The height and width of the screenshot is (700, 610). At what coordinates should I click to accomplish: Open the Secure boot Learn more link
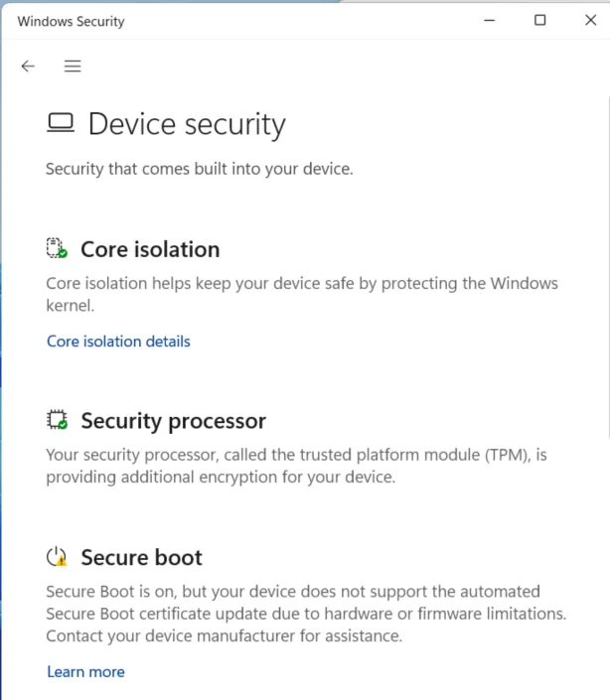(85, 672)
